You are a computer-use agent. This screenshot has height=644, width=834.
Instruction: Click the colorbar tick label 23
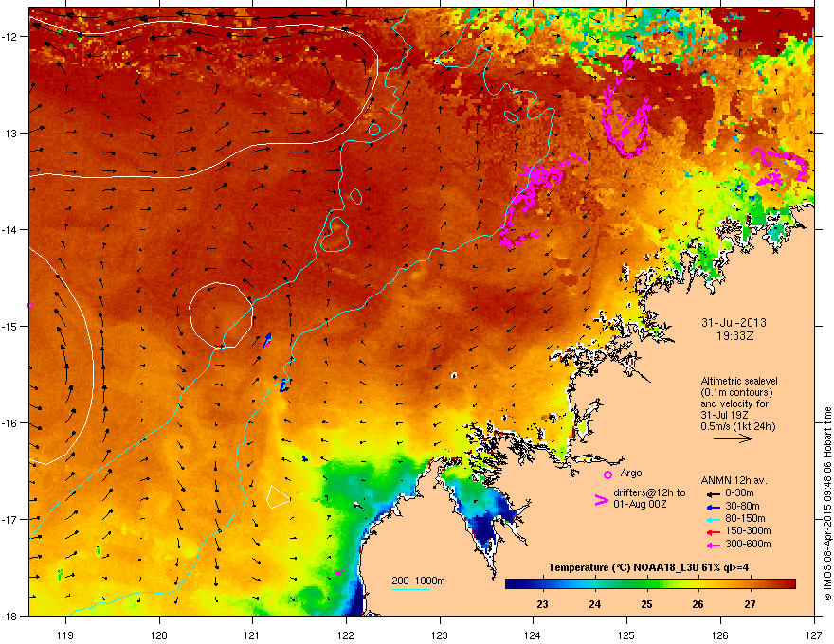point(542,604)
